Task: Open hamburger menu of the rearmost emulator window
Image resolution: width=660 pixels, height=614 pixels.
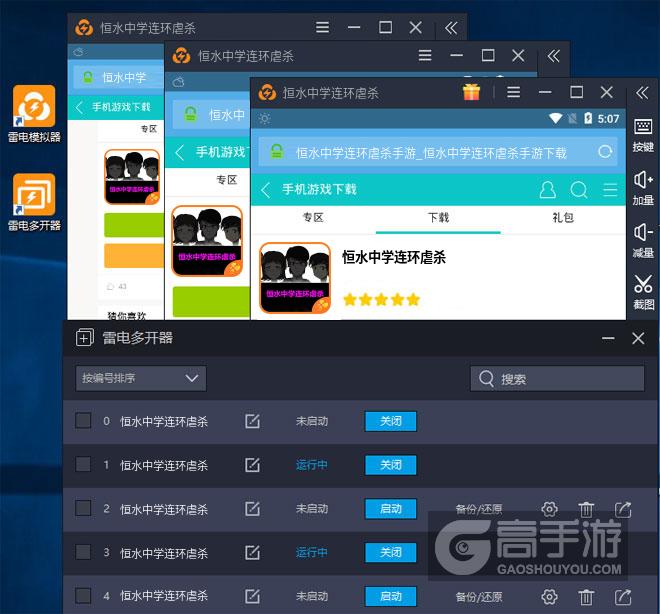Action: tap(322, 27)
